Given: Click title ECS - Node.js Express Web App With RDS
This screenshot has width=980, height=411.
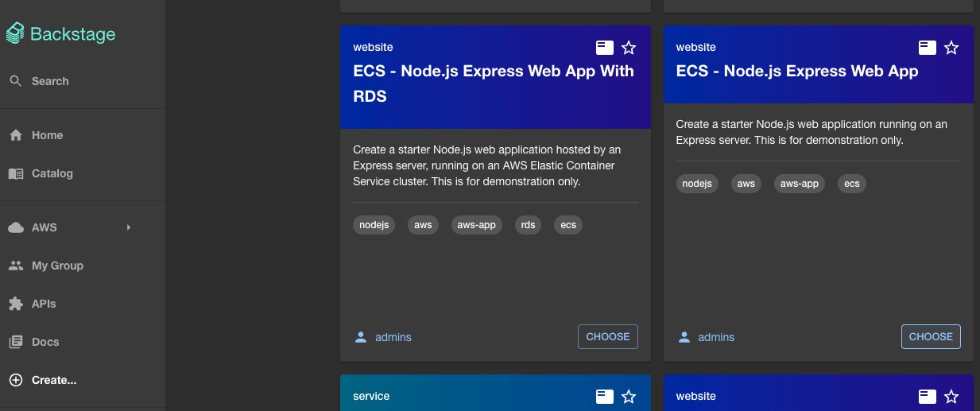Looking at the screenshot, I should click(494, 83).
